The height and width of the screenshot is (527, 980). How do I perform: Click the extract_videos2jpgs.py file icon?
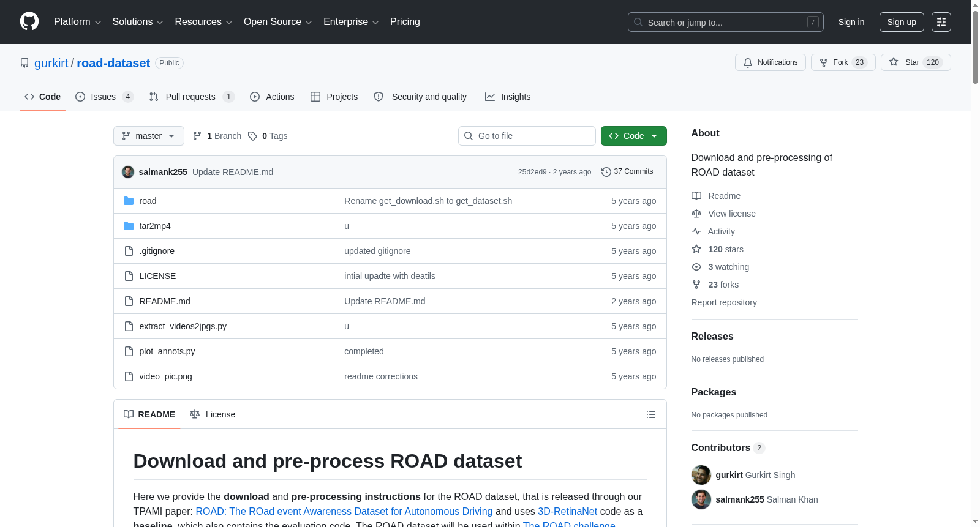coord(129,326)
